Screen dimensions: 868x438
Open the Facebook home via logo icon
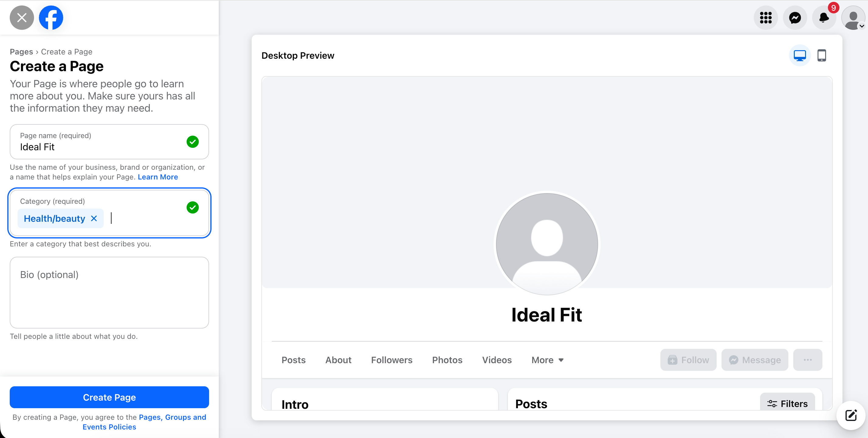(51, 17)
